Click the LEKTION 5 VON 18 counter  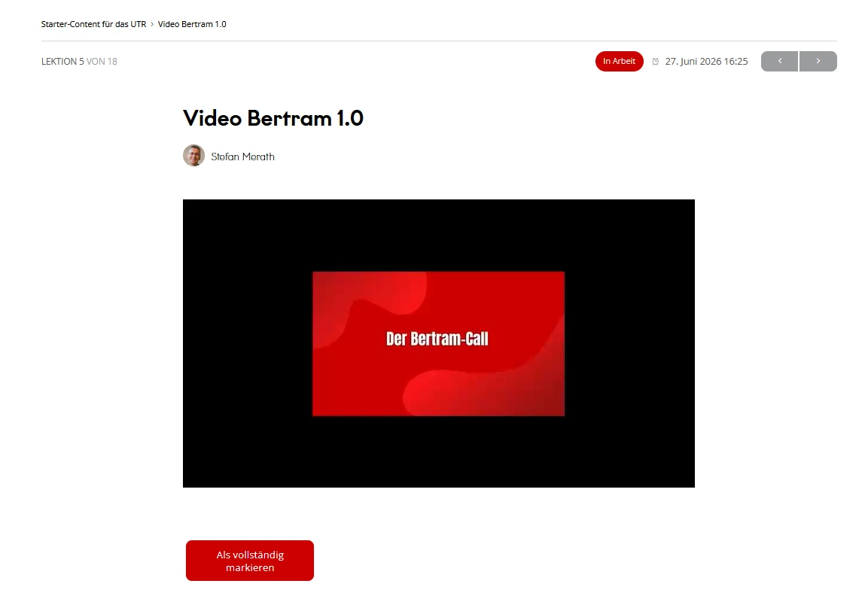pyautogui.click(x=79, y=61)
